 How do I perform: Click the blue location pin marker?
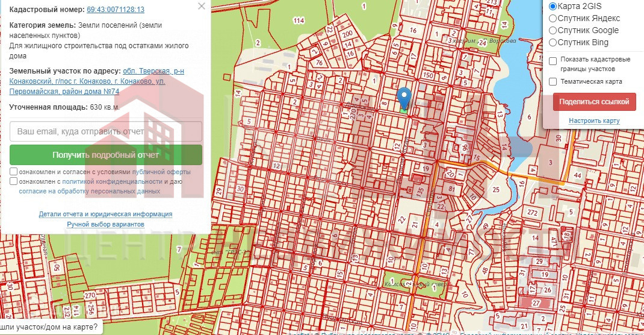click(x=404, y=98)
